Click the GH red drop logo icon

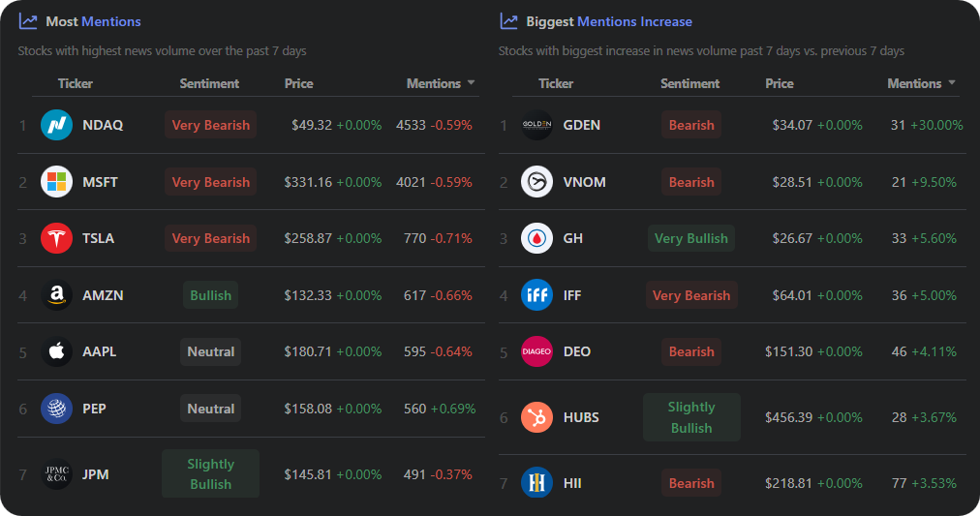(x=536, y=238)
